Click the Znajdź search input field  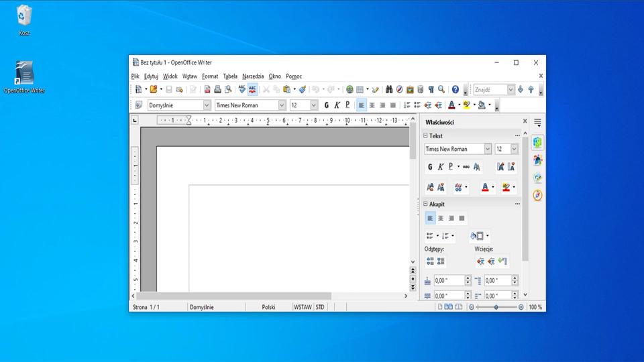pos(489,89)
